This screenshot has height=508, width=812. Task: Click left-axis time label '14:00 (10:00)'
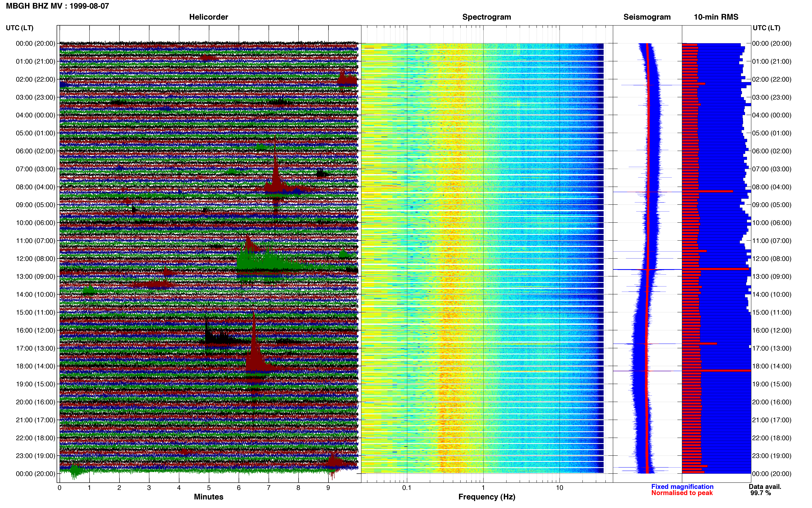pyautogui.click(x=36, y=295)
